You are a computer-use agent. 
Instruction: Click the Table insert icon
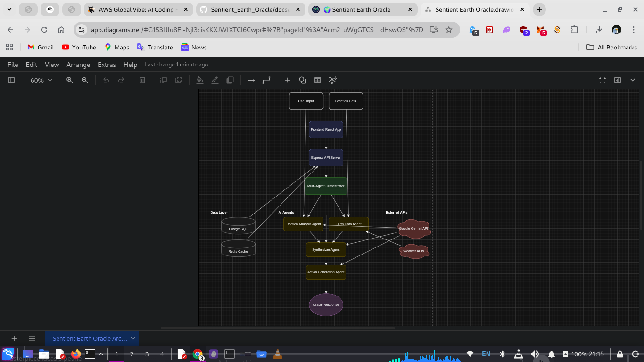[318, 80]
